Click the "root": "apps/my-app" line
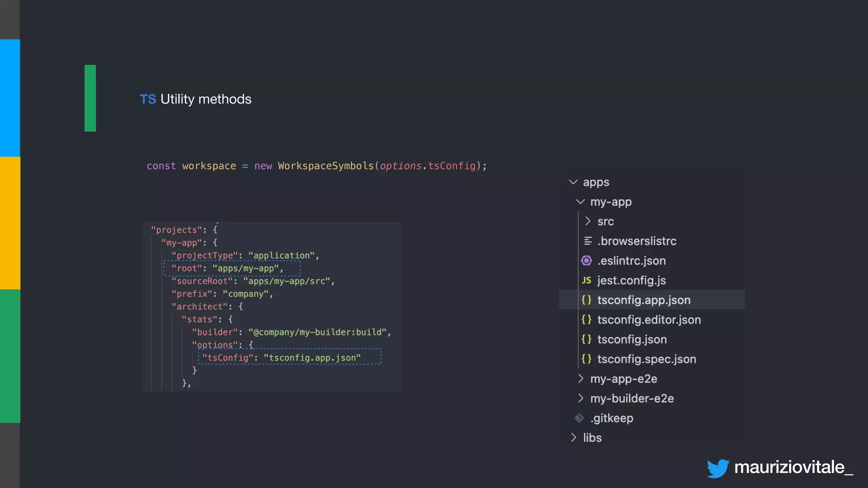The height and width of the screenshot is (488, 868). pyautogui.click(x=227, y=268)
